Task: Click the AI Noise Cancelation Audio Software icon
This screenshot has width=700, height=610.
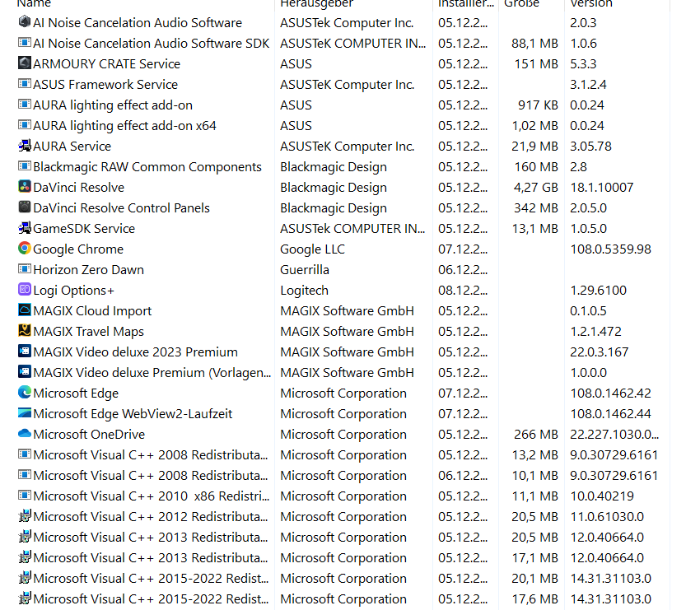Action: point(25,21)
